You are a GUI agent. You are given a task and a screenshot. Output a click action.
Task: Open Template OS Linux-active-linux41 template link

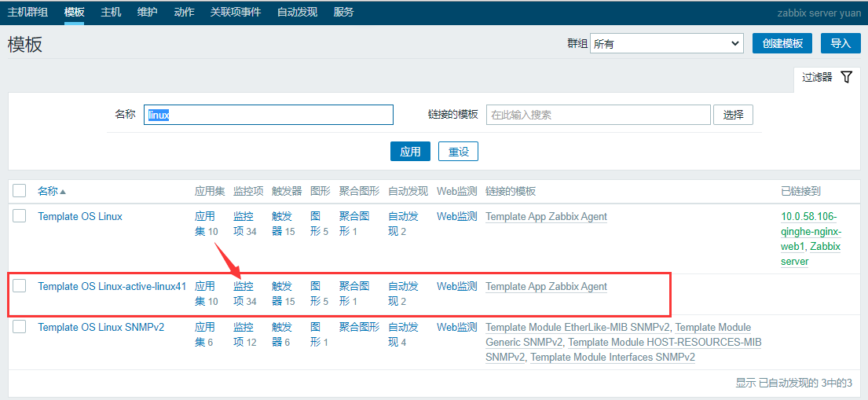[x=112, y=286]
